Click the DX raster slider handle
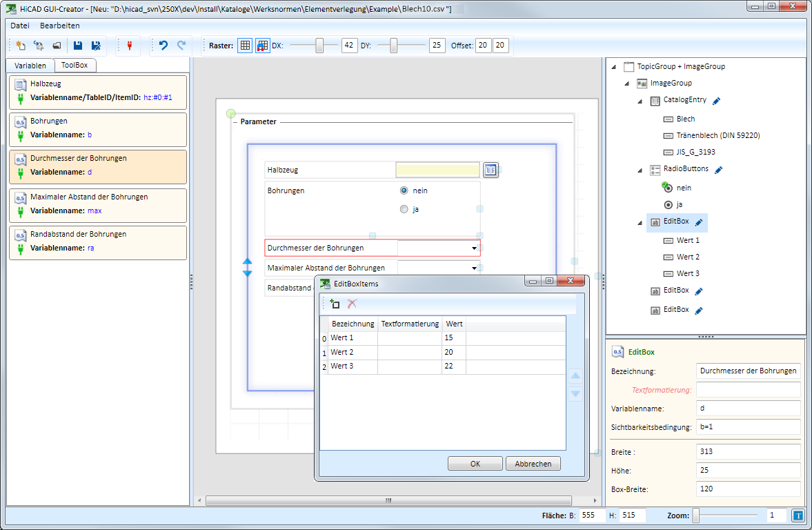Viewport: 812px width, 530px height. pos(319,46)
